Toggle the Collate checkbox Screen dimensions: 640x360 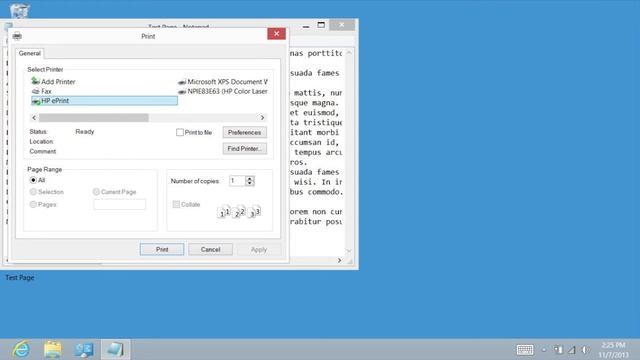coord(176,204)
